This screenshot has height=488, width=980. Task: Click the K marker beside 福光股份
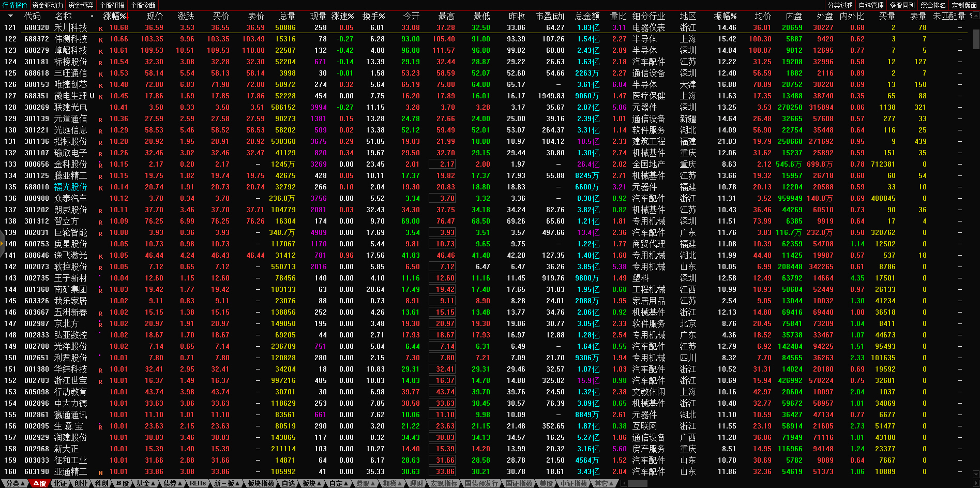(100, 188)
